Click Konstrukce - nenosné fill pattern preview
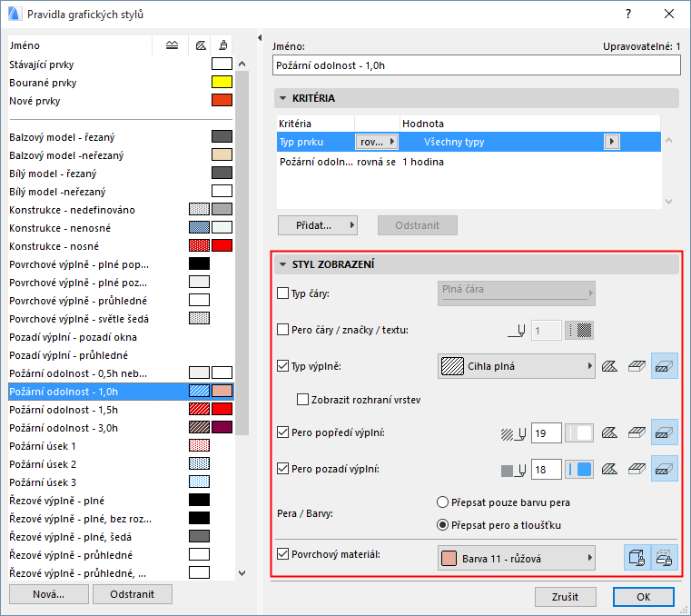The image size is (691, 616). click(199, 227)
